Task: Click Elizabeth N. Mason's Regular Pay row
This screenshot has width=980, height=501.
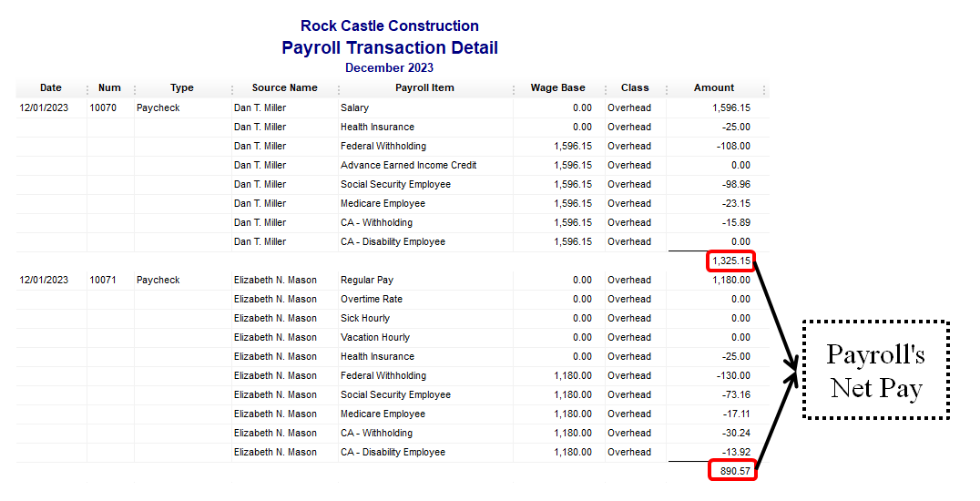Action: [x=366, y=280]
